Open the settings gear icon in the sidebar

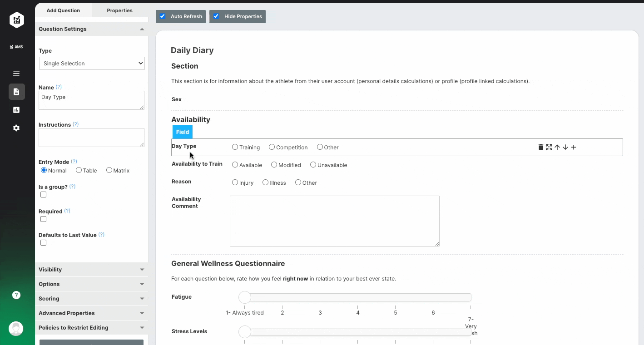tap(16, 128)
